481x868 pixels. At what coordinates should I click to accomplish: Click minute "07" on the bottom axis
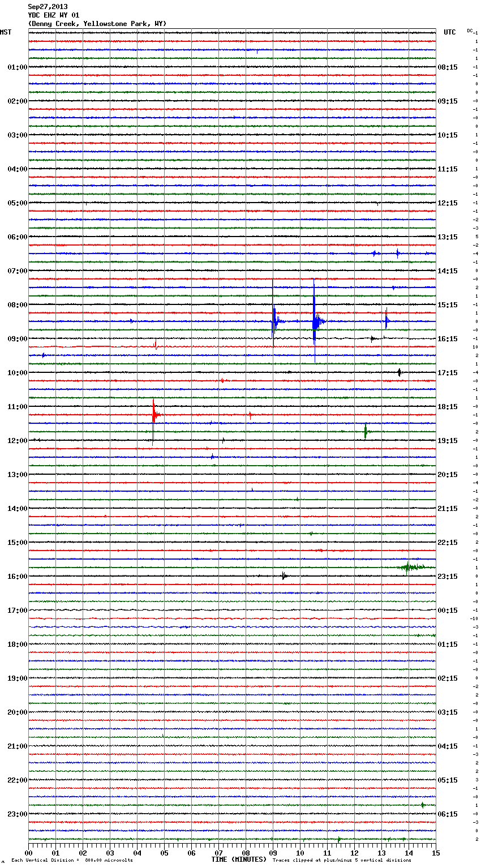point(218,853)
